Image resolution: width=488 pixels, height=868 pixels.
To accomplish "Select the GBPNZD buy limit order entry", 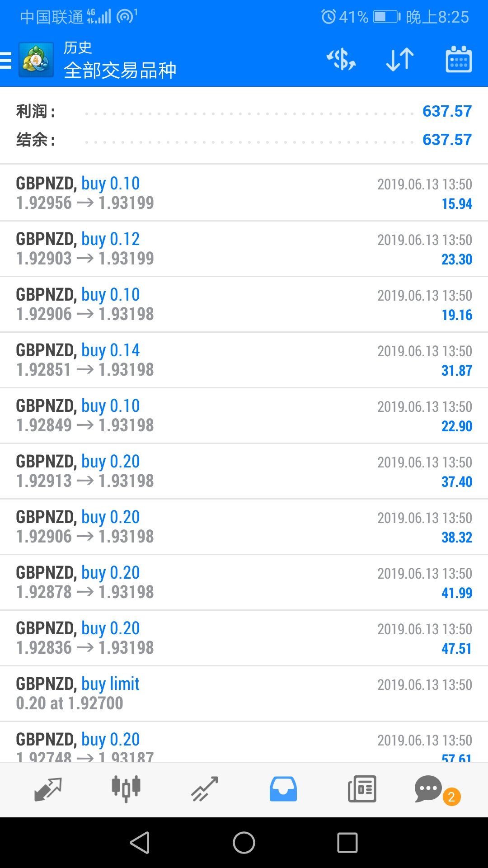I will click(x=244, y=693).
